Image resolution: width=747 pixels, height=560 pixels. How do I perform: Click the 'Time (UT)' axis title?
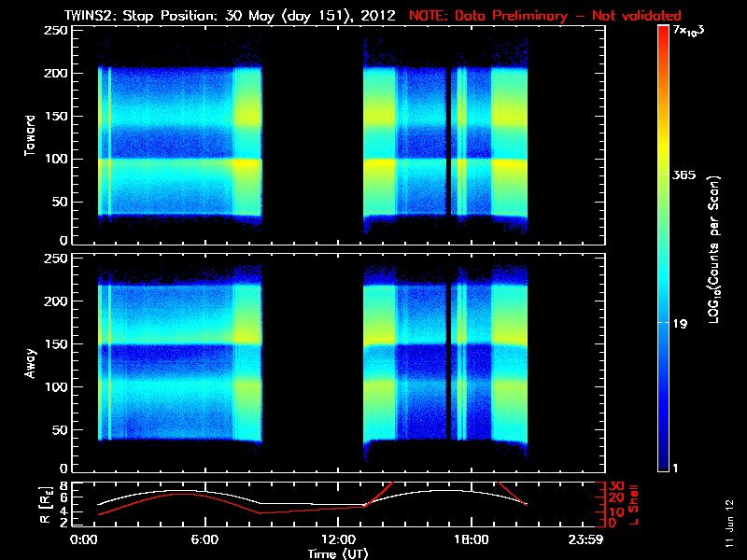338,553
